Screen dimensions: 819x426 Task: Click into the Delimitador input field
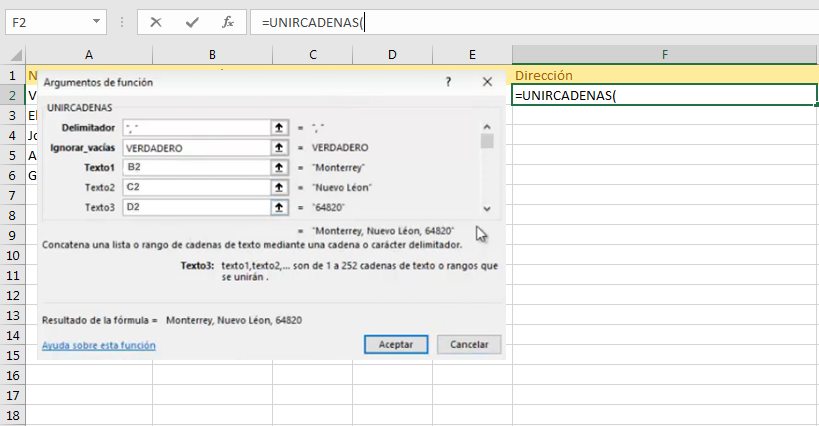[196, 128]
